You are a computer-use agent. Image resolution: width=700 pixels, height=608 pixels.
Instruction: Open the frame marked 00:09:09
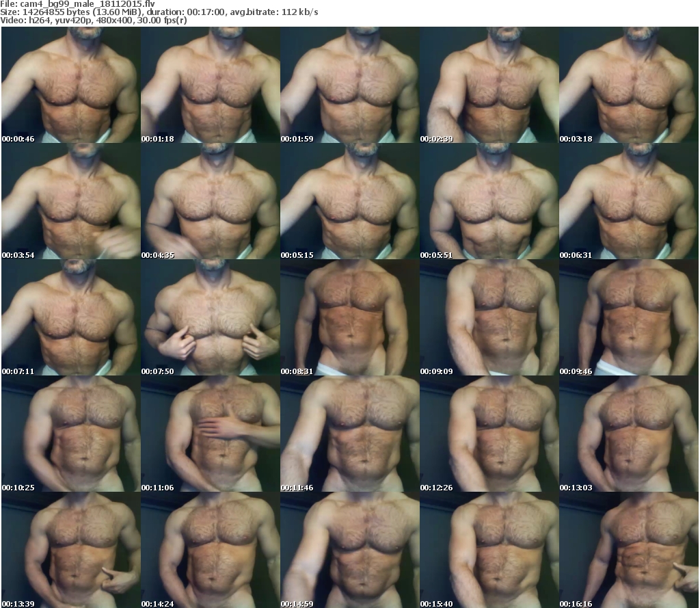[x=489, y=317]
